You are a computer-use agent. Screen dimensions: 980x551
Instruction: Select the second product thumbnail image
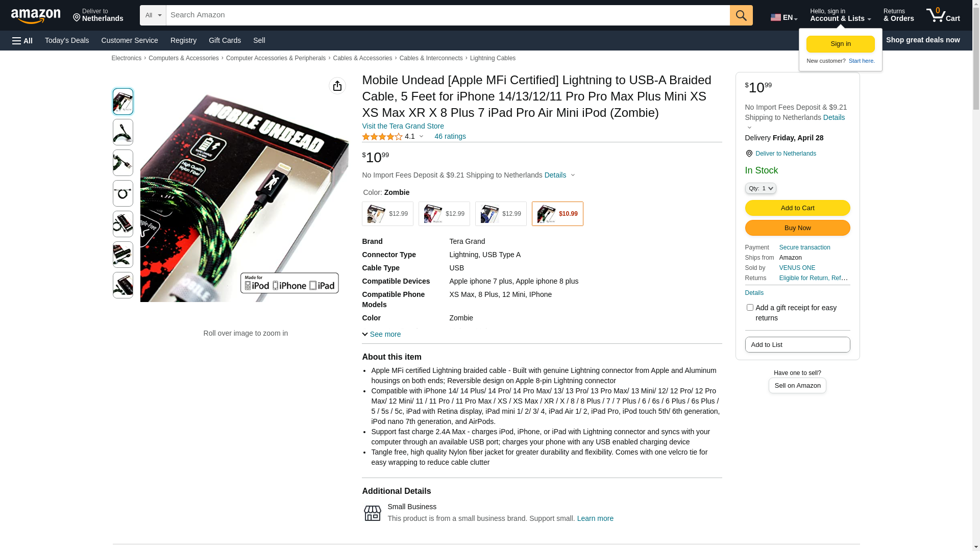[123, 132]
